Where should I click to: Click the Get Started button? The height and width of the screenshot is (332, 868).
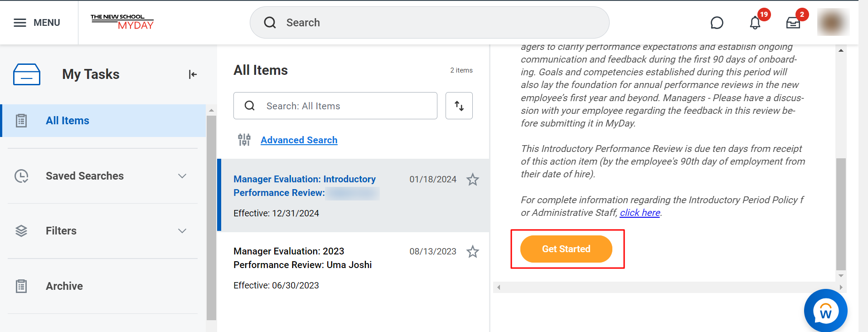coord(566,249)
